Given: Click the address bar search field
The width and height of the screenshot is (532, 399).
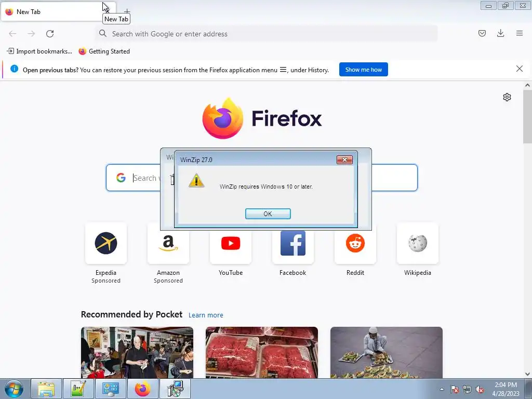Looking at the screenshot, I should point(267,34).
